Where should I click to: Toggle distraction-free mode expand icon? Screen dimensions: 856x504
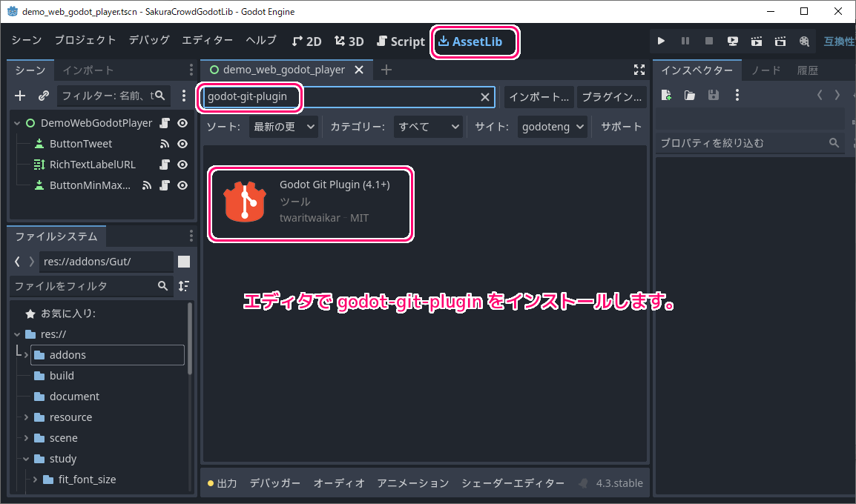(639, 70)
